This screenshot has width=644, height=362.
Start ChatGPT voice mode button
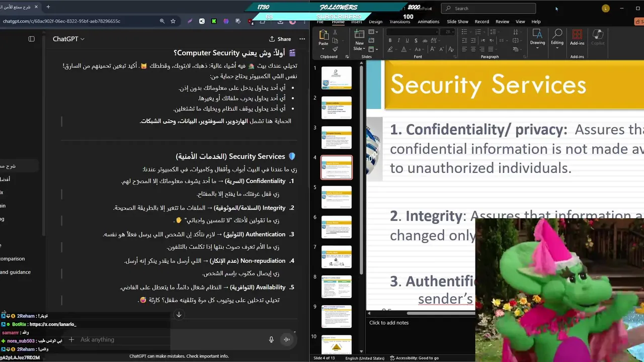coord(287,339)
